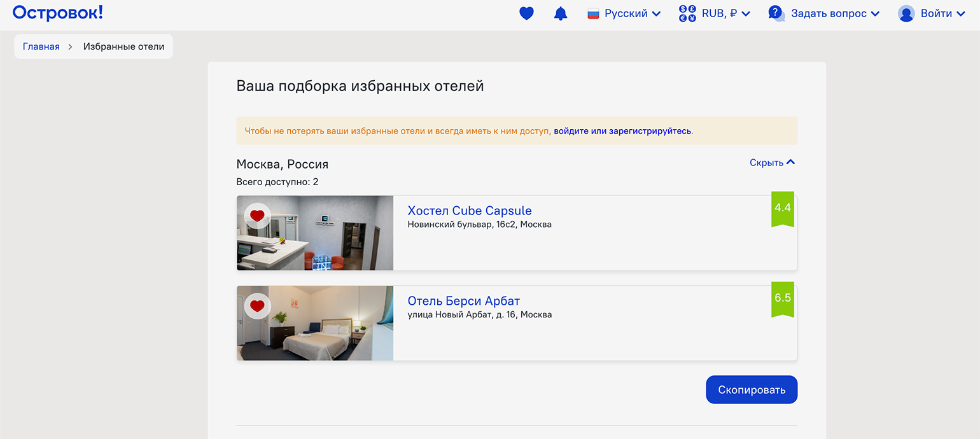The image size is (980, 439).
Task: Click the Избранные отели breadcrumb
Action: click(123, 46)
